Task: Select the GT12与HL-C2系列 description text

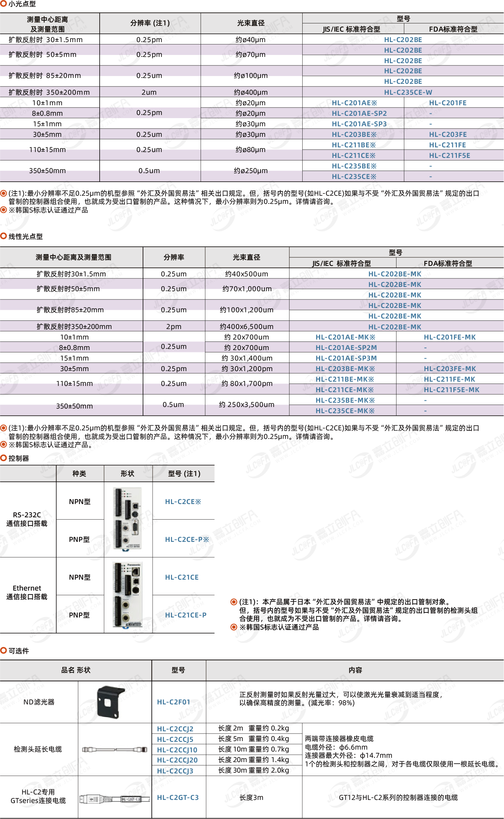Action: pyautogui.click(x=398, y=798)
